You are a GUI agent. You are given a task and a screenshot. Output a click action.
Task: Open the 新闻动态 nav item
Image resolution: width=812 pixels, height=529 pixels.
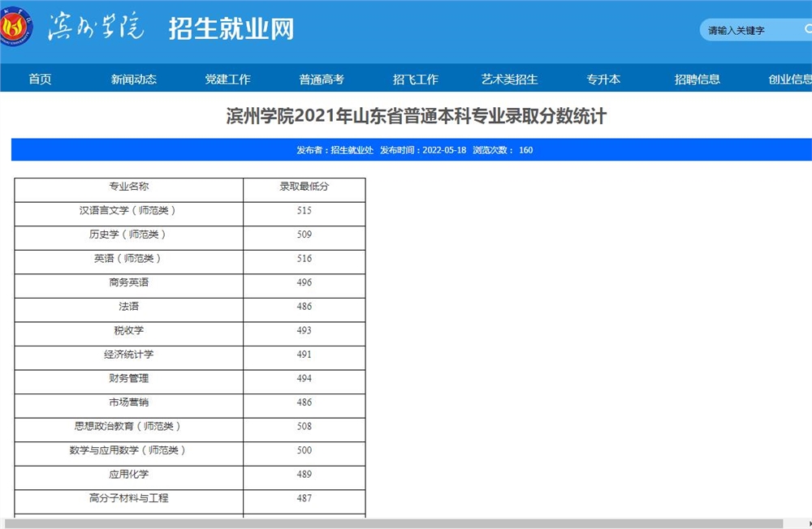(x=134, y=79)
